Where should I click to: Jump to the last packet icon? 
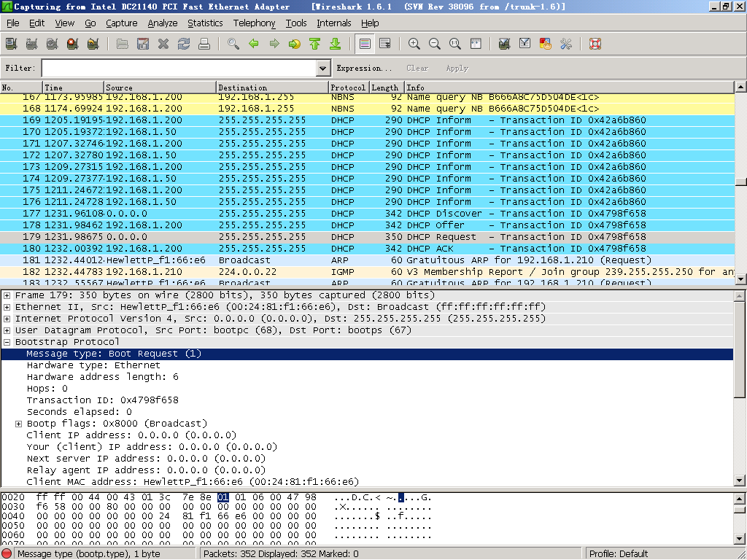click(336, 44)
